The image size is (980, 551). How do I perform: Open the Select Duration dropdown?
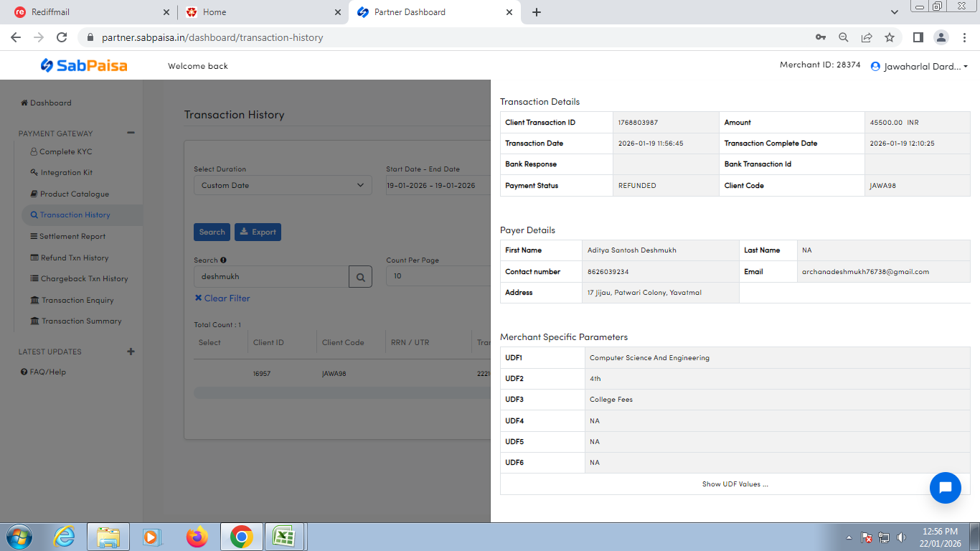pyautogui.click(x=283, y=185)
